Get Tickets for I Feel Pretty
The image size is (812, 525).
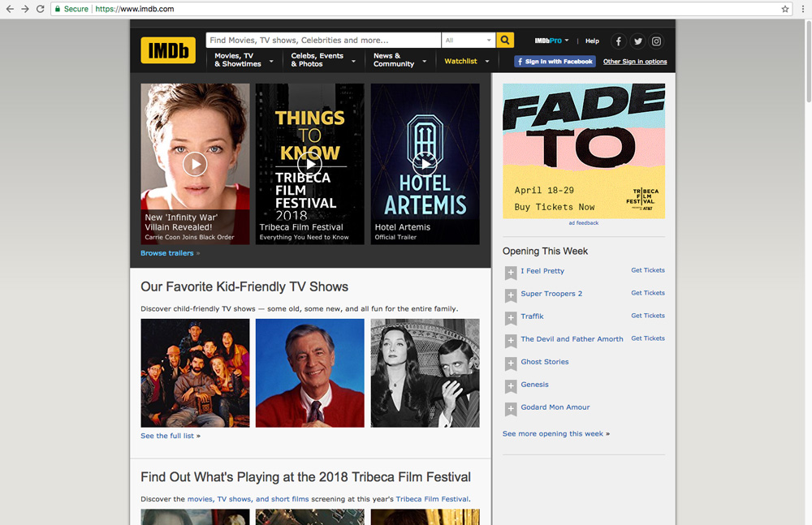pyautogui.click(x=648, y=270)
